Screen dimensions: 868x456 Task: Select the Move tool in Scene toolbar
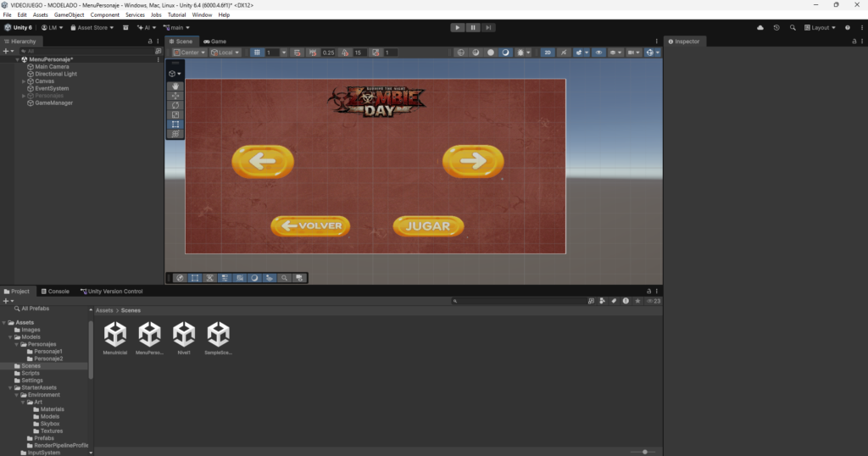pos(175,96)
